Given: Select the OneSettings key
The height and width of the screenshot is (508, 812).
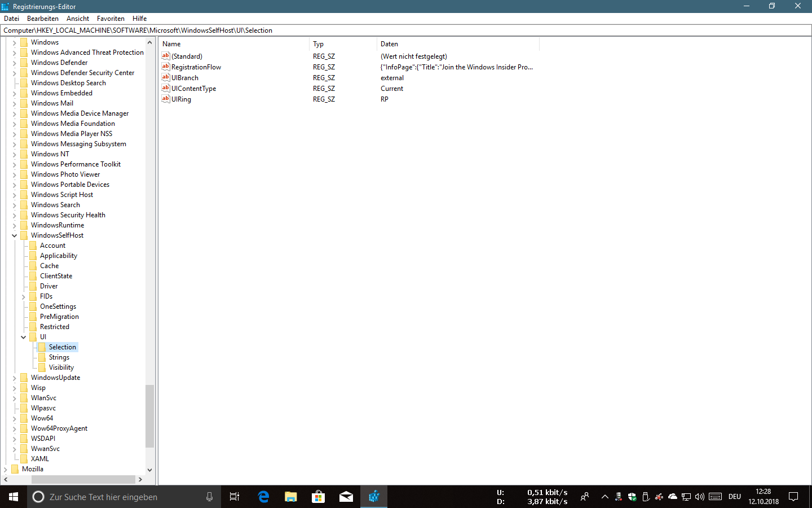Looking at the screenshot, I should pyautogui.click(x=58, y=306).
